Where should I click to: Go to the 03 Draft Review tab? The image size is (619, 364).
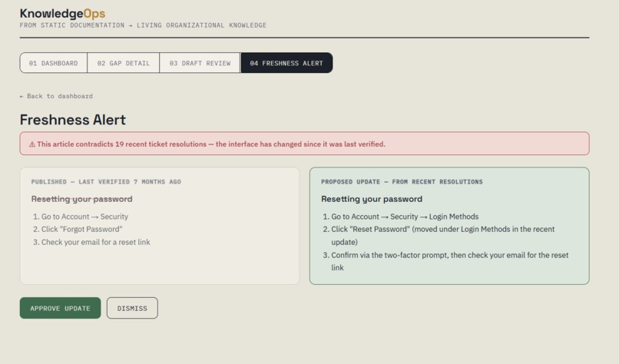pos(200,63)
